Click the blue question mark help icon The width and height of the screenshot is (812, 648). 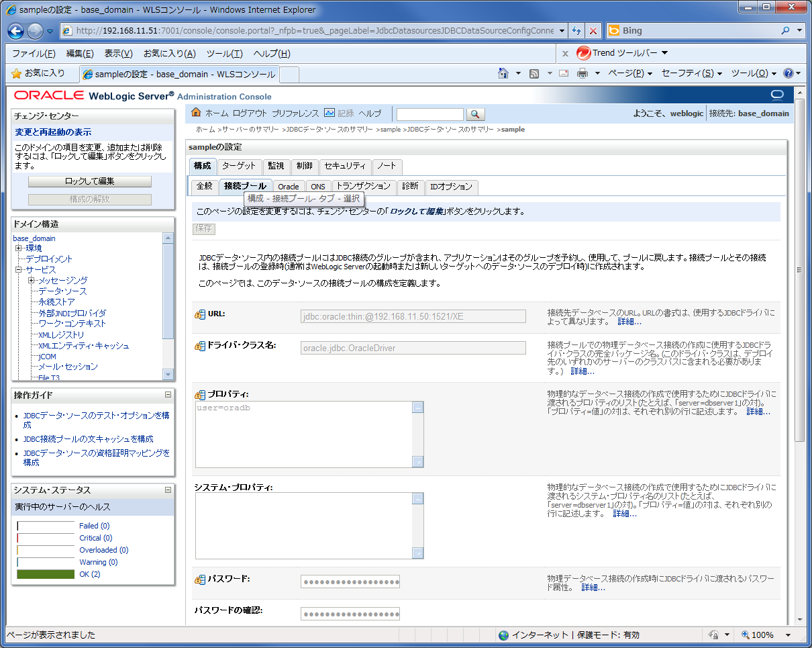(x=789, y=73)
